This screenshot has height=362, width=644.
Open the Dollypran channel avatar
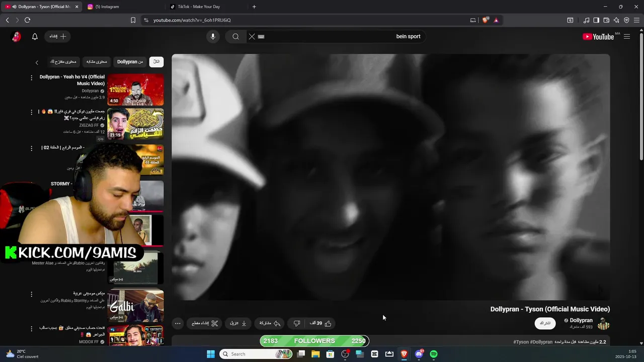[x=603, y=324]
